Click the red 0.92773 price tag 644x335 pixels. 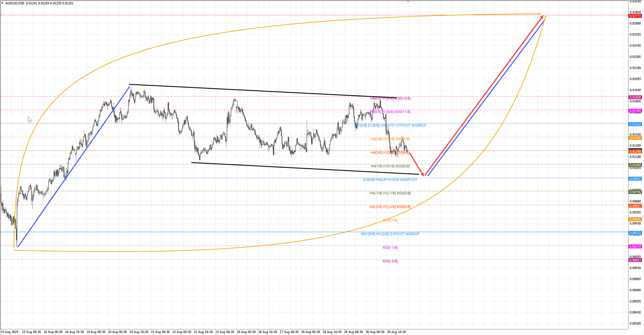click(635, 16)
